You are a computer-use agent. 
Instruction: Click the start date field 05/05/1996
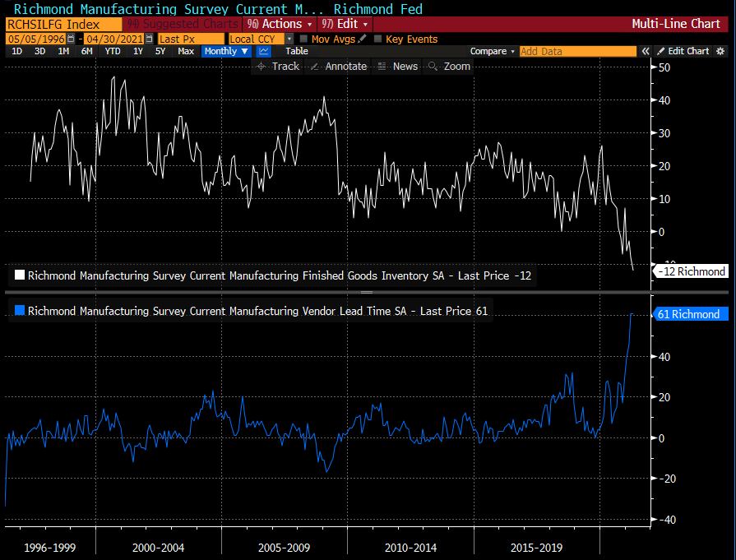click(x=36, y=39)
